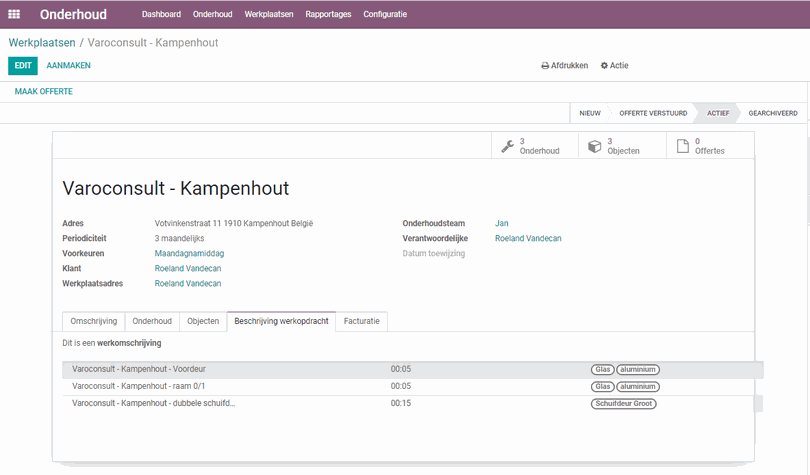Open the Jan onderhoudsteam link
810x475 pixels.
pos(502,224)
